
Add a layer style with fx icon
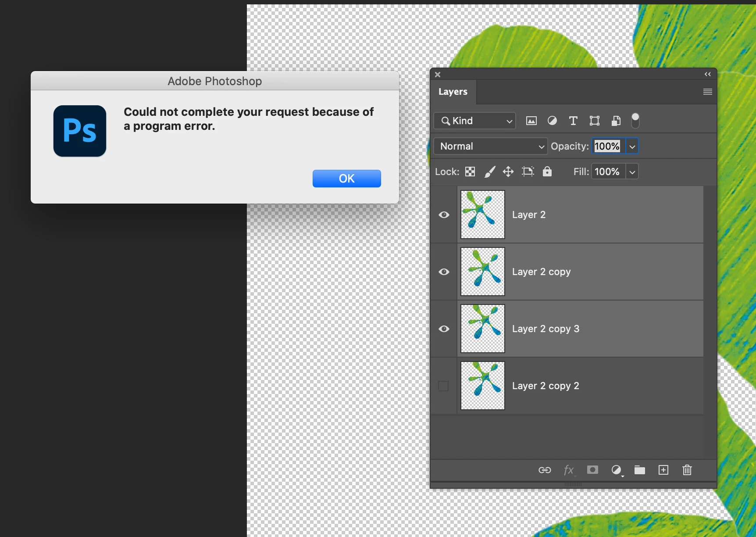569,470
